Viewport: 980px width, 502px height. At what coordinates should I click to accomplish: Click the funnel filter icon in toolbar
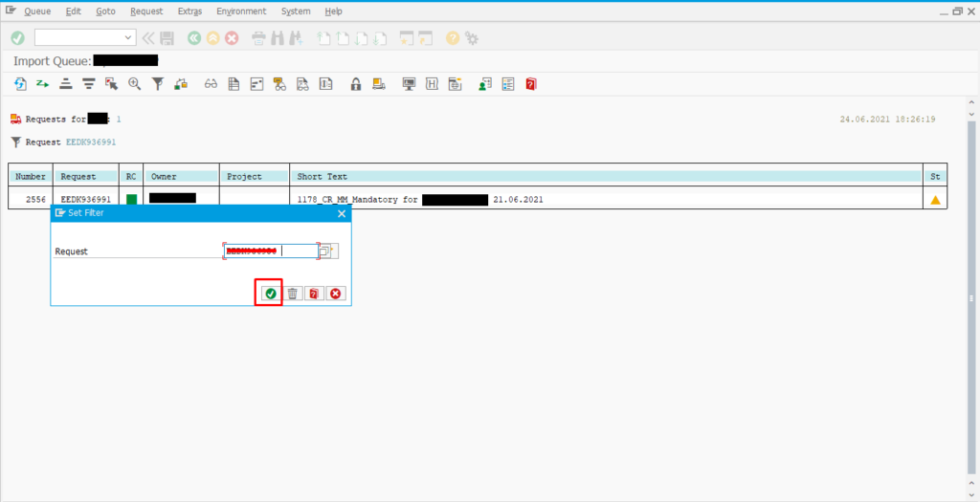pyautogui.click(x=158, y=84)
